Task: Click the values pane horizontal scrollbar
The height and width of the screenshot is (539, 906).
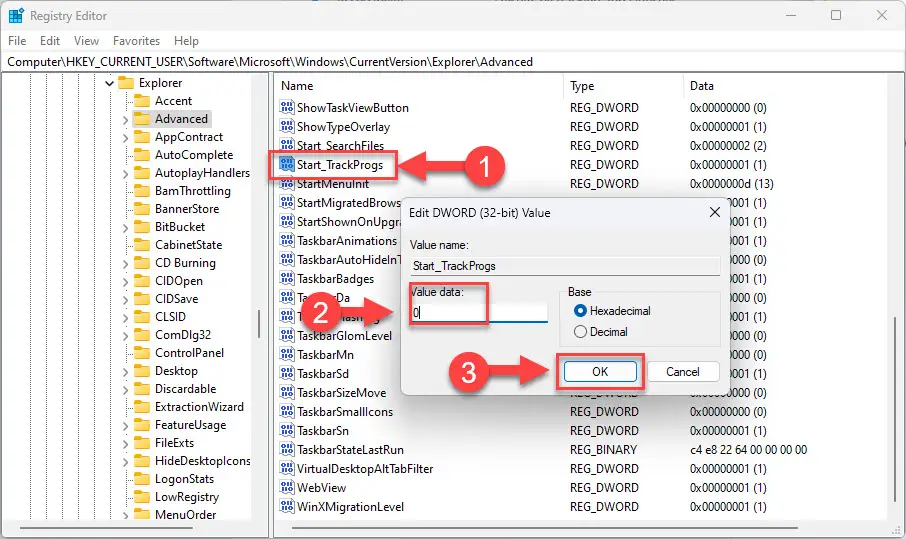Action: click(x=545, y=527)
